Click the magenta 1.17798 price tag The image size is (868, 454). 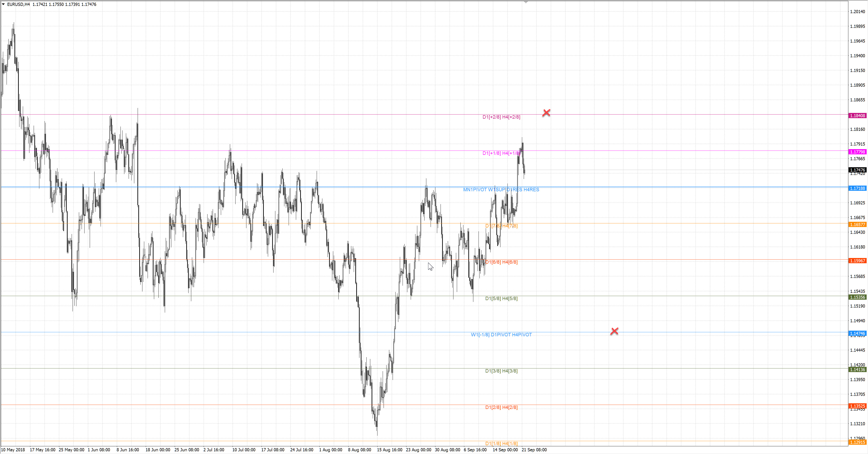[x=857, y=152]
